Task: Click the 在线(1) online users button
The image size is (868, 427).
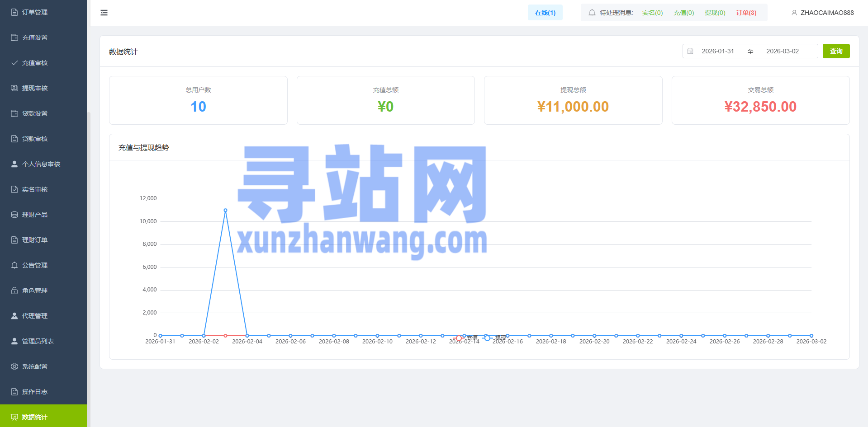Action: [545, 13]
